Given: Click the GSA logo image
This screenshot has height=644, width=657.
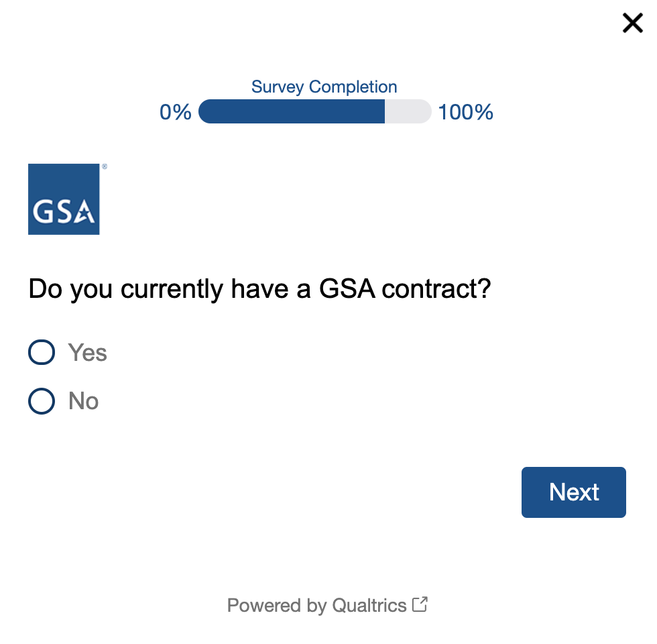Looking at the screenshot, I should click(64, 199).
